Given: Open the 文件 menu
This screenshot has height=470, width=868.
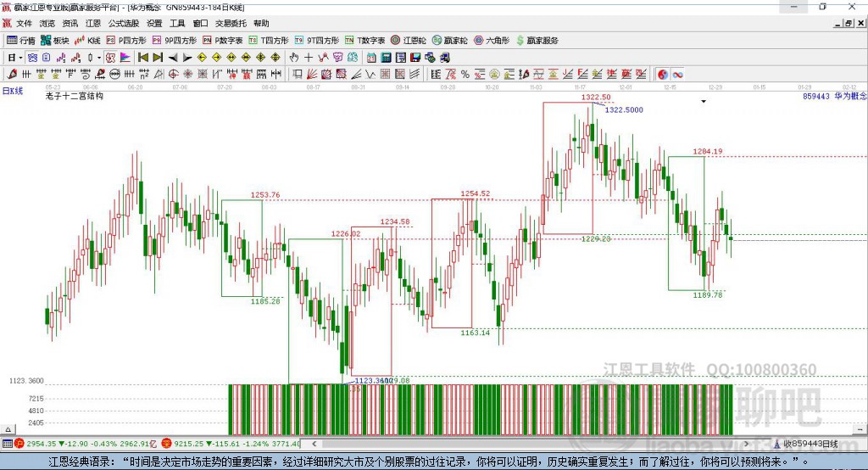Looking at the screenshot, I should [24, 23].
